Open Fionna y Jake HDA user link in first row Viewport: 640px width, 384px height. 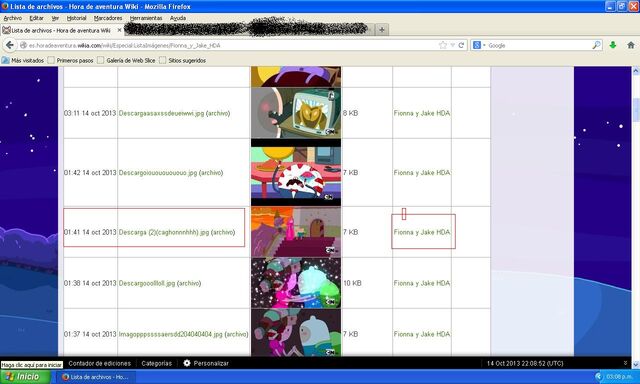click(x=422, y=113)
